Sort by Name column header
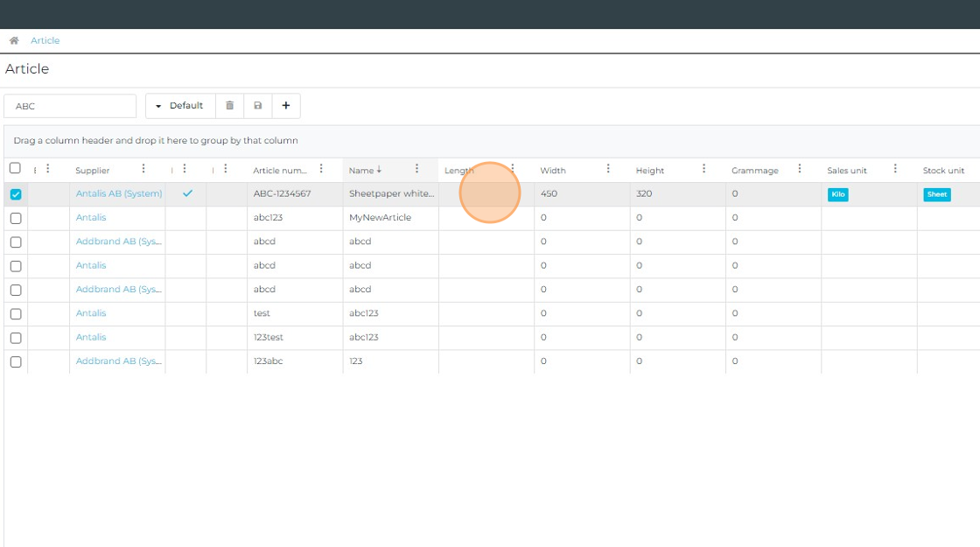 coord(361,171)
